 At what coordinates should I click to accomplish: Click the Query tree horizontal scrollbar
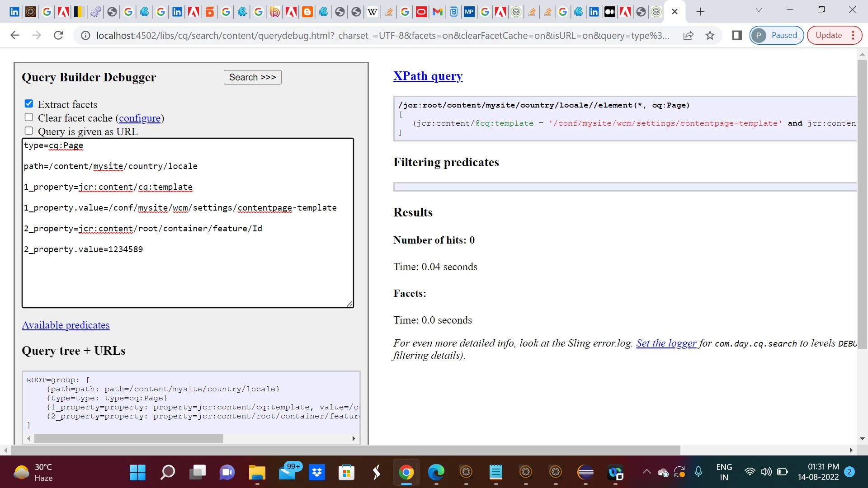(x=129, y=439)
